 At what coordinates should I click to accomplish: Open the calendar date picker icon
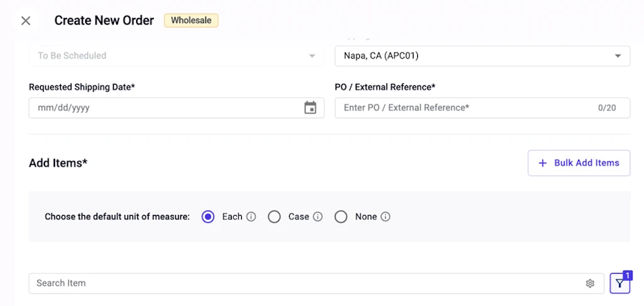[310, 107]
